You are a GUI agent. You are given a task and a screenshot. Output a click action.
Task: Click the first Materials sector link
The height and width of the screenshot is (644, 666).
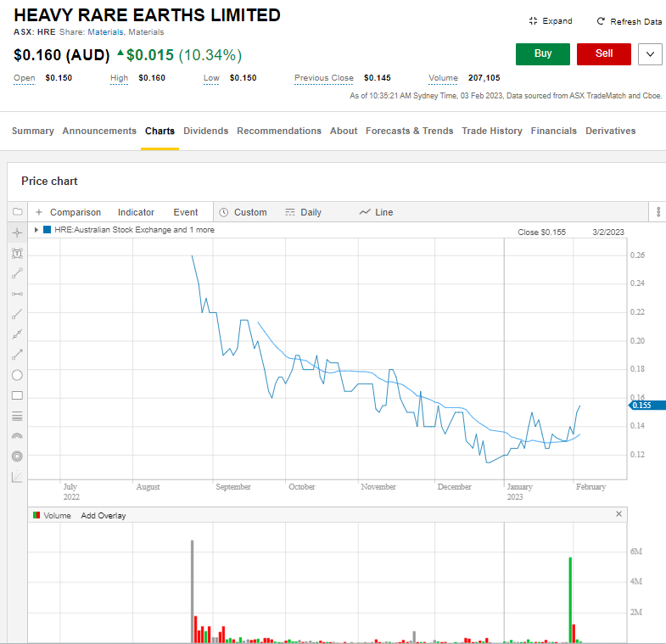pos(105,32)
